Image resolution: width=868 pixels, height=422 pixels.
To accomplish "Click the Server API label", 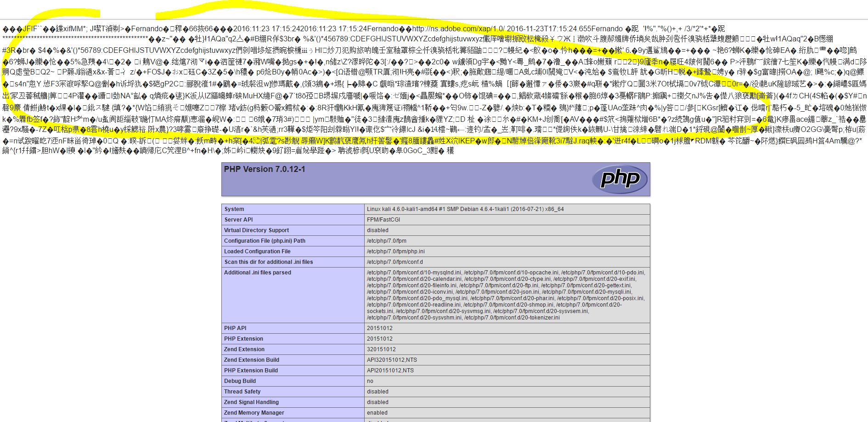I will (x=238, y=220).
